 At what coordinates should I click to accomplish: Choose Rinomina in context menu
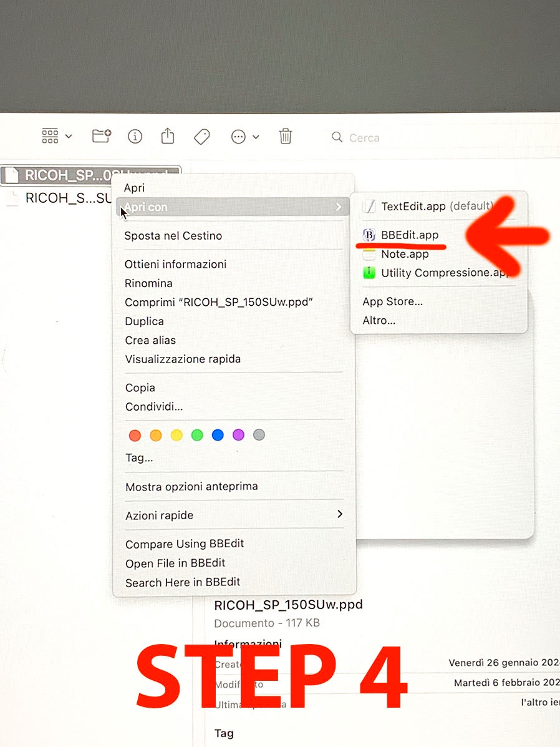(148, 283)
